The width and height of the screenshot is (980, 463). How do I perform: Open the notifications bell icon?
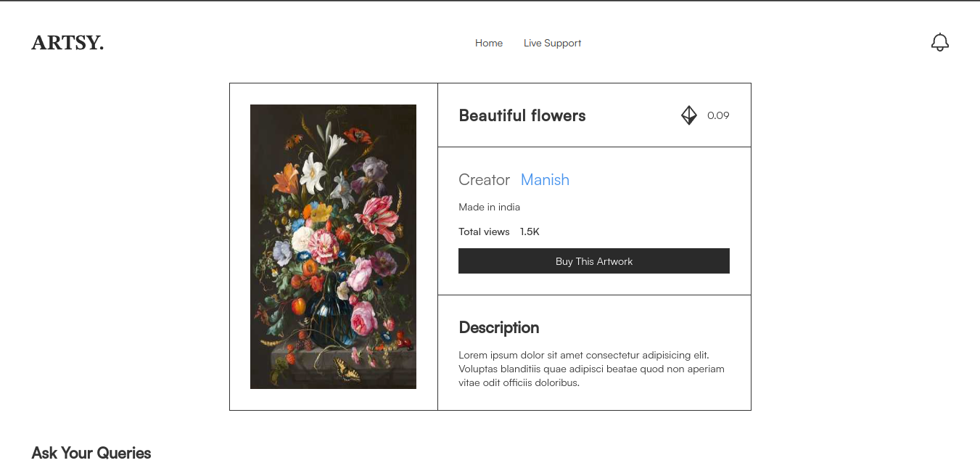point(939,43)
